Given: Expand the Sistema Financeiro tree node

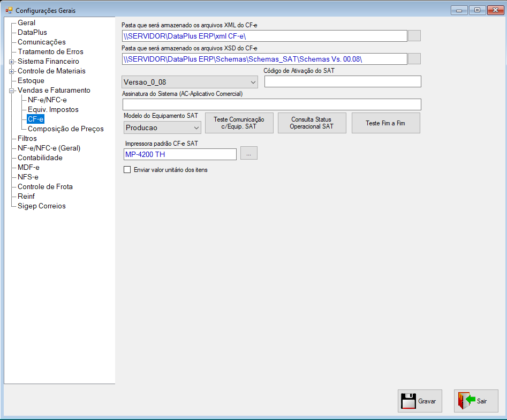Looking at the screenshot, I should click(x=11, y=62).
